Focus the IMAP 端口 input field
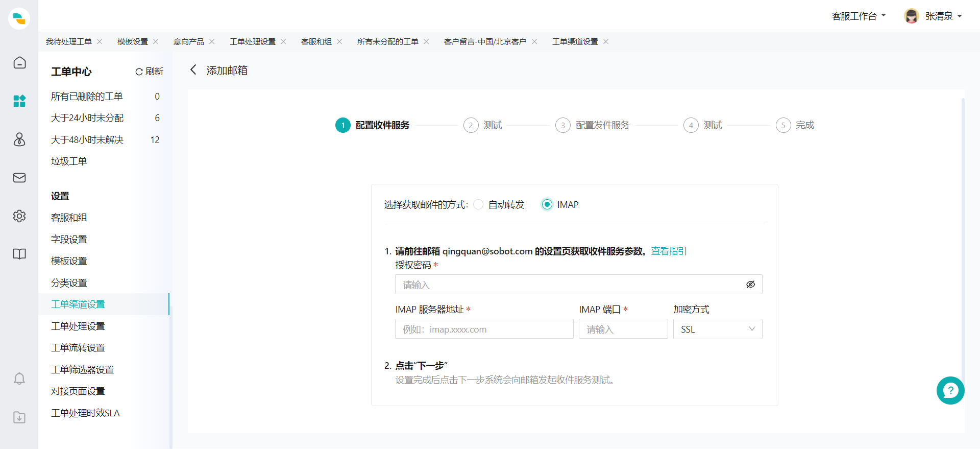This screenshot has width=980, height=449. (623, 329)
